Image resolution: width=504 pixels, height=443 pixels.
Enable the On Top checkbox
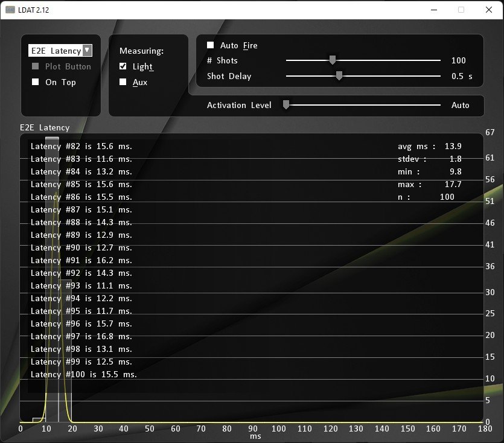click(x=35, y=82)
